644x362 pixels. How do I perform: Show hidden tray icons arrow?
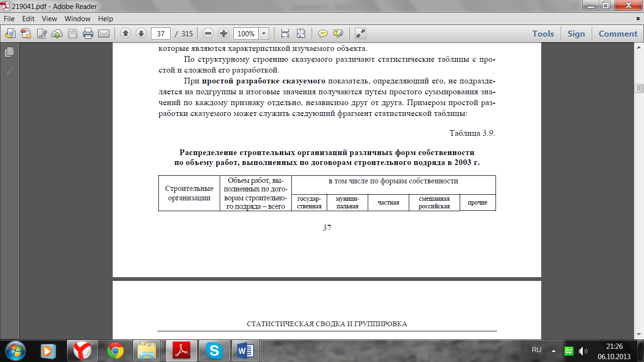point(553,351)
